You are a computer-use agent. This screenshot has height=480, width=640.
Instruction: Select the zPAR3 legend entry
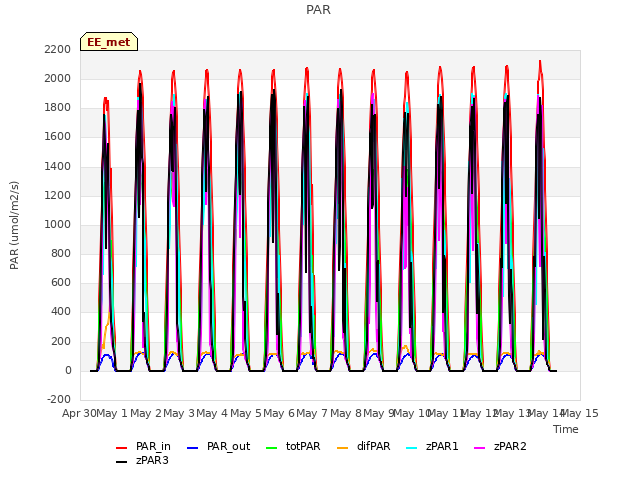click(x=142, y=460)
